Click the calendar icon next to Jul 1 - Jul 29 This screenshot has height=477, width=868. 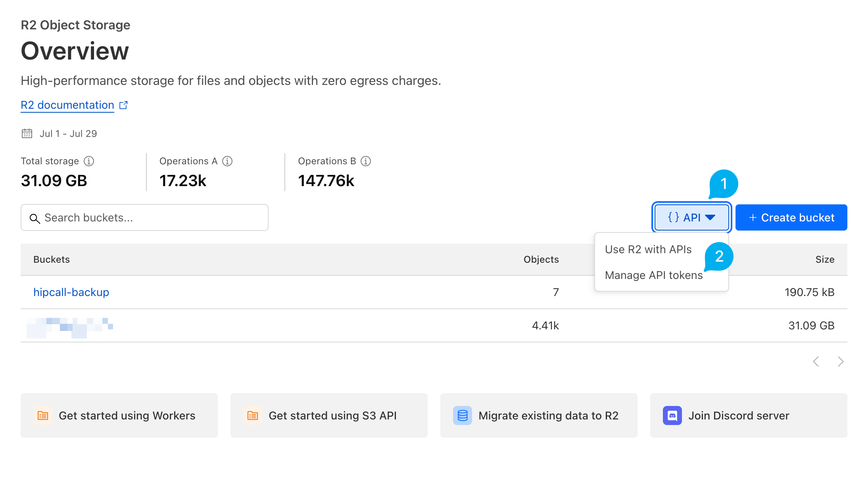coord(27,133)
